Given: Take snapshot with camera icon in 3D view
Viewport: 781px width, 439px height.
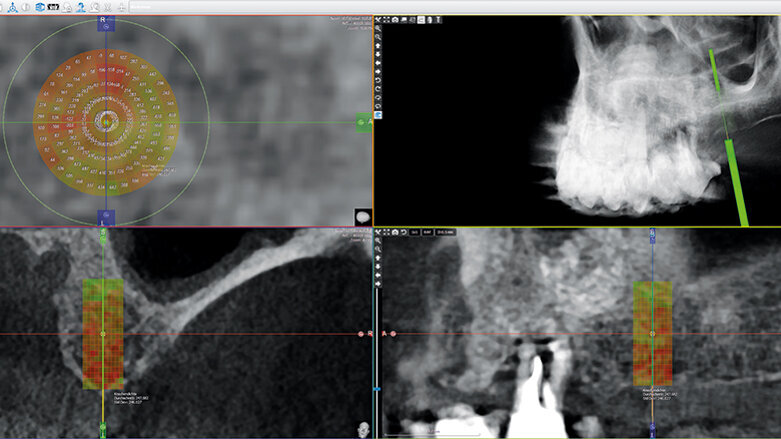Looking at the screenshot, I should (x=395, y=20).
